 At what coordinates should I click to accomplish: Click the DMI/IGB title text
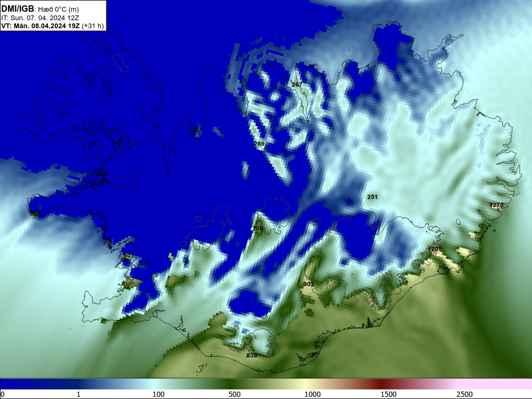pos(18,9)
